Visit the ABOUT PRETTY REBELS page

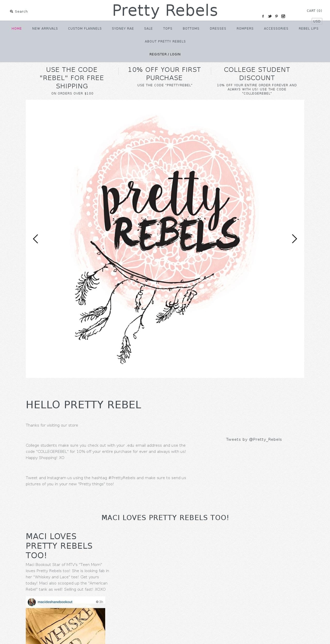point(165,41)
